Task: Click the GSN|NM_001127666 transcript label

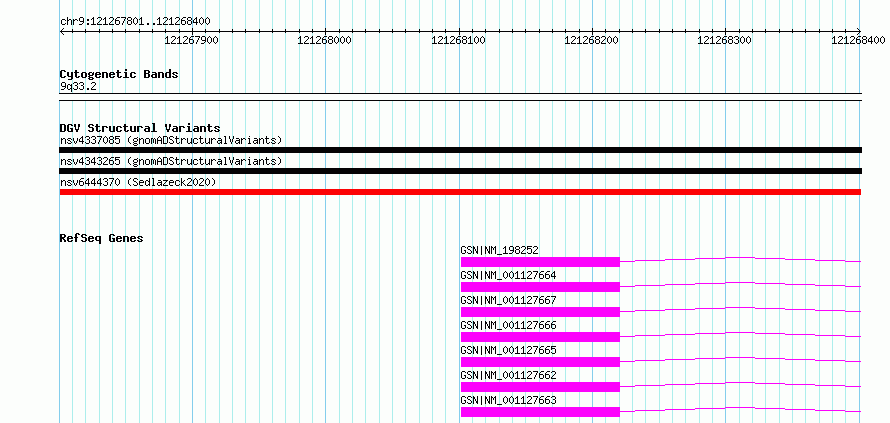Action: [x=508, y=325]
